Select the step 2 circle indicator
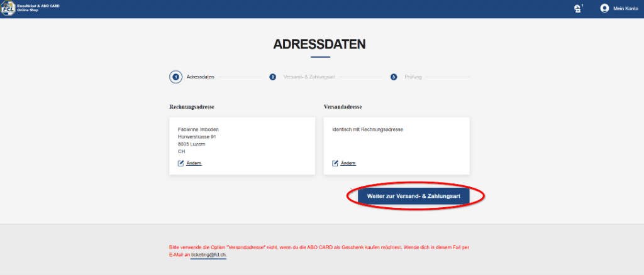Screen dimensions: 644x275 [273, 77]
